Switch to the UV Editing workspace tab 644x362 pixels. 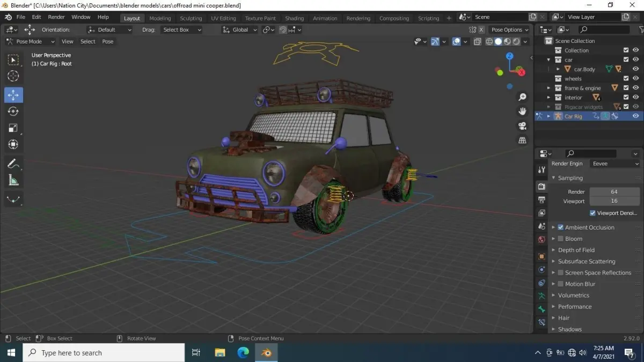223,18
